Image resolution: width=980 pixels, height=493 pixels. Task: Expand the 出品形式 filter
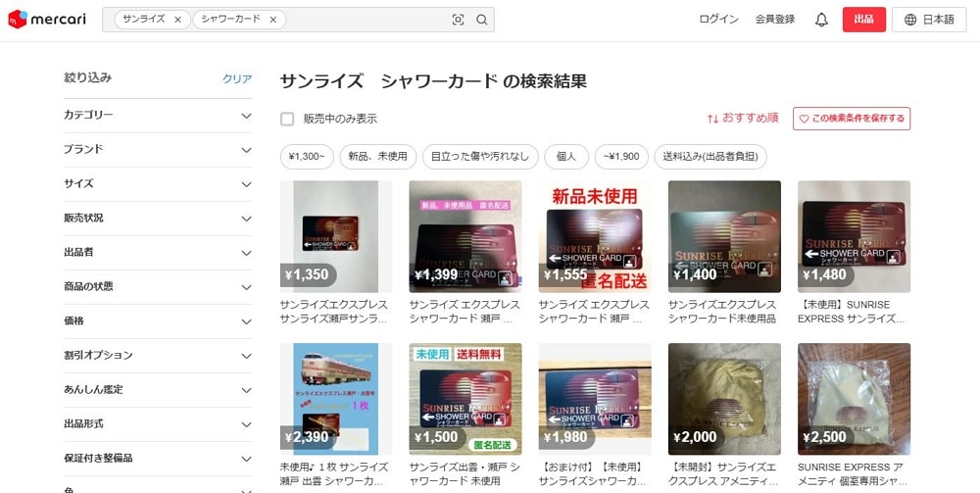[x=158, y=424]
